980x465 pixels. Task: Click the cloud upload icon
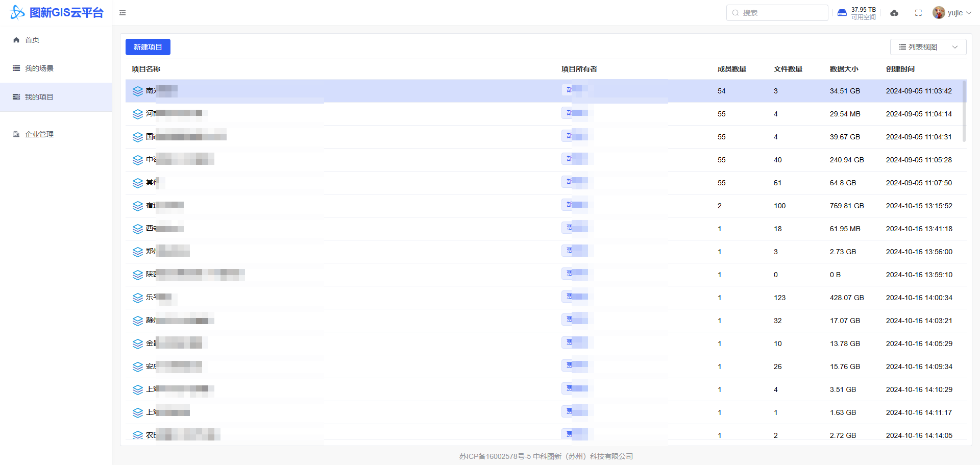click(x=894, y=13)
